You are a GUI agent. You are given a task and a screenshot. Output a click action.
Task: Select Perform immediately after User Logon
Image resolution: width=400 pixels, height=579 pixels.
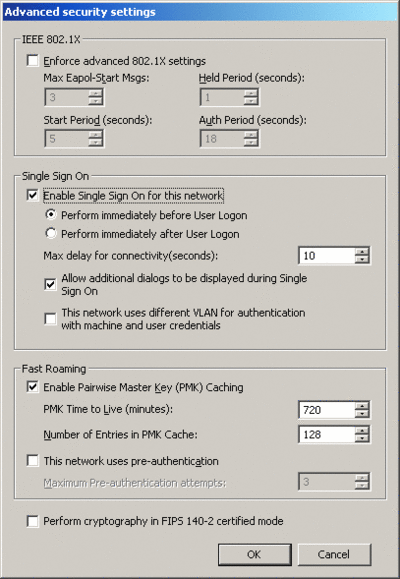[x=51, y=233]
